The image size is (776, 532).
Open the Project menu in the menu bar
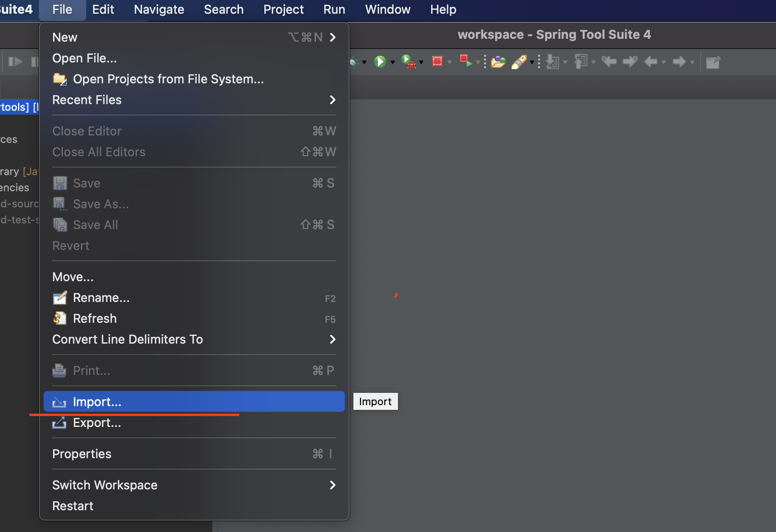pyautogui.click(x=283, y=9)
